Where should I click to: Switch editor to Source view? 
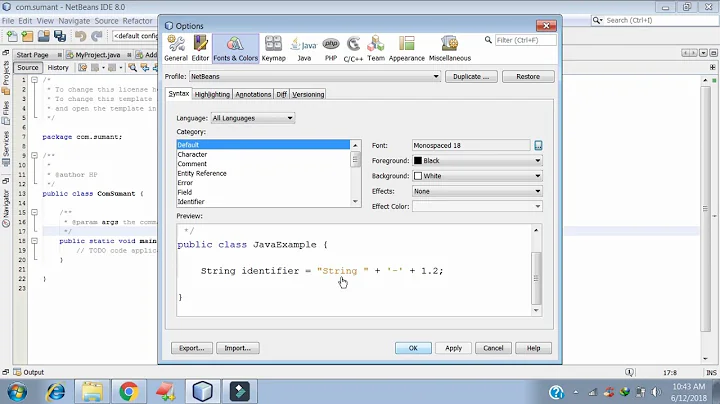coord(28,67)
